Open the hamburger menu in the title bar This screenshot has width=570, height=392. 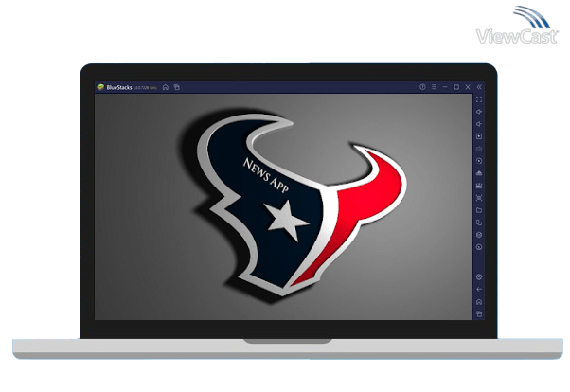[x=434, y=87]
